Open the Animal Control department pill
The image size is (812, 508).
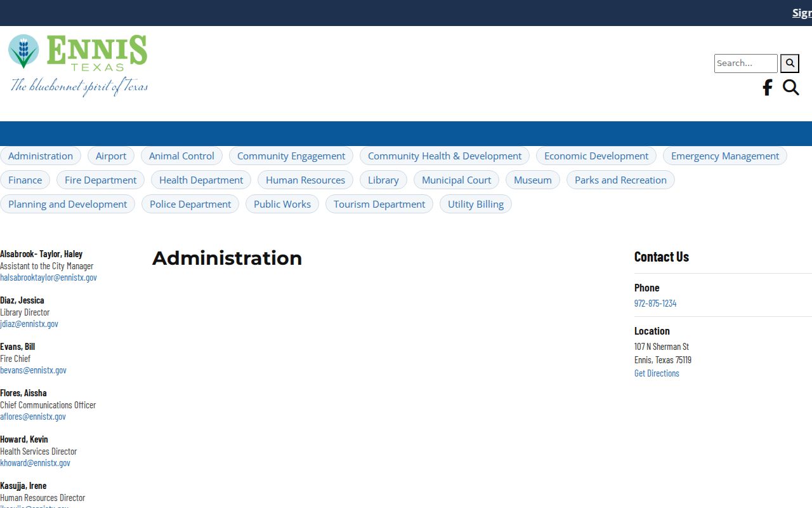tap(181, 156)
